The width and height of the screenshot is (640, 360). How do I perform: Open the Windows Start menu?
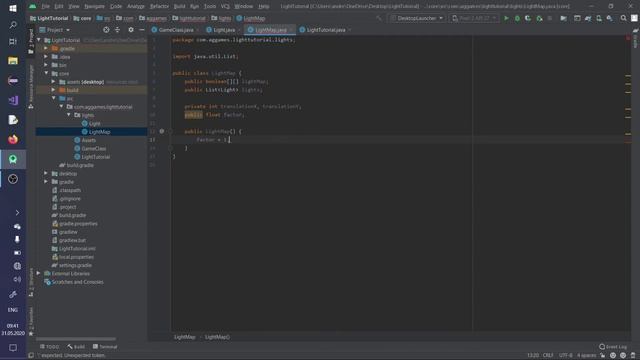(13, 7)
